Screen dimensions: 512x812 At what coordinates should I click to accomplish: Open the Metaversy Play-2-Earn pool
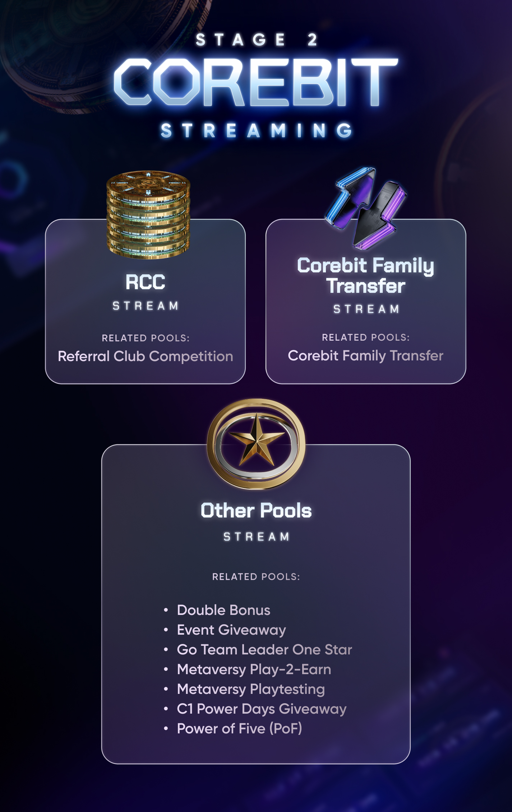click(254, 669)
